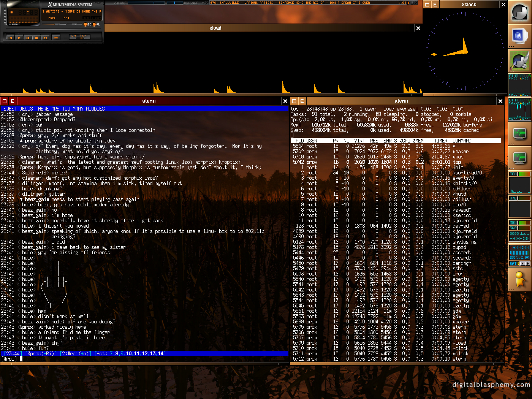Image resolution: width=532 pixels, height=399 pixels.
Task: Click the CPU load dockapp
Action: (519, 182)
